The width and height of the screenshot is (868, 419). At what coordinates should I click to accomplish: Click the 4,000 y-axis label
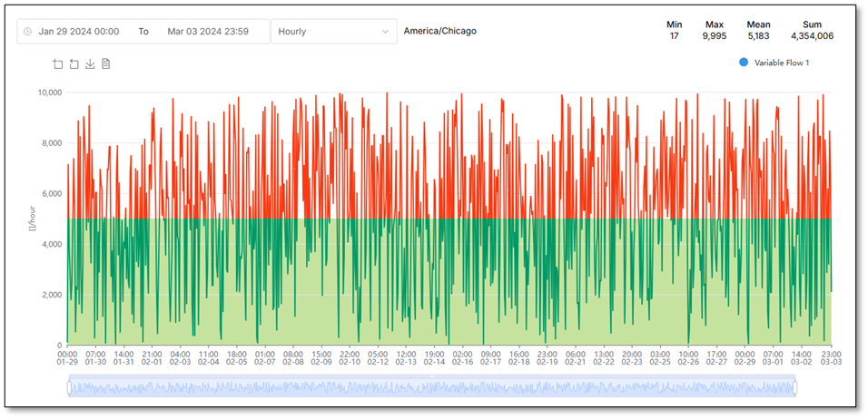coord(53,244)
